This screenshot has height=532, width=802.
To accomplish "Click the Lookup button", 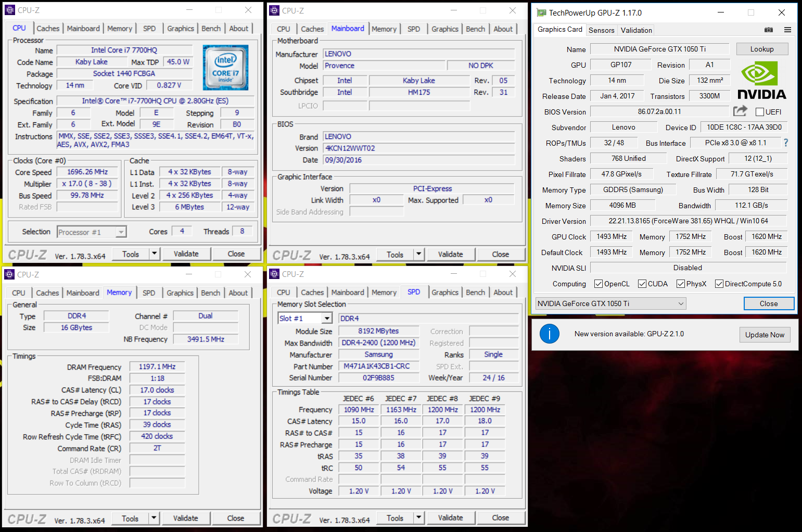I will pos(762,49).
